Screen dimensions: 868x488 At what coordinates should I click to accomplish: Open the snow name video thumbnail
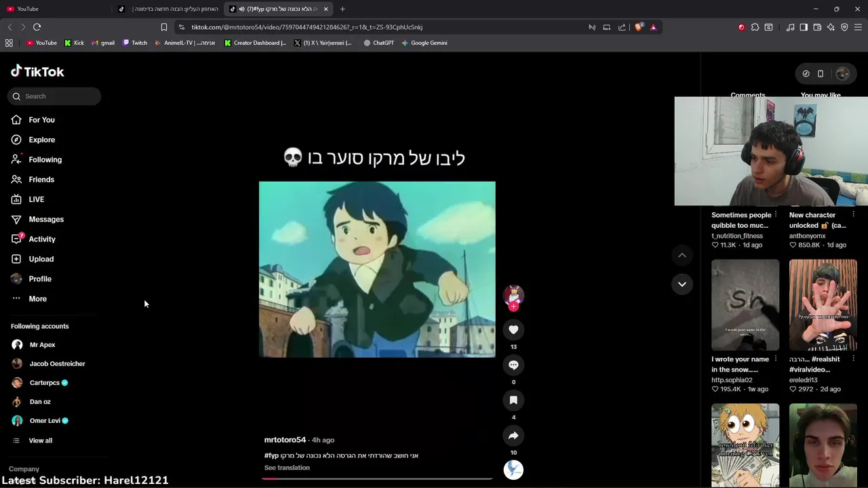coord(745,305)
